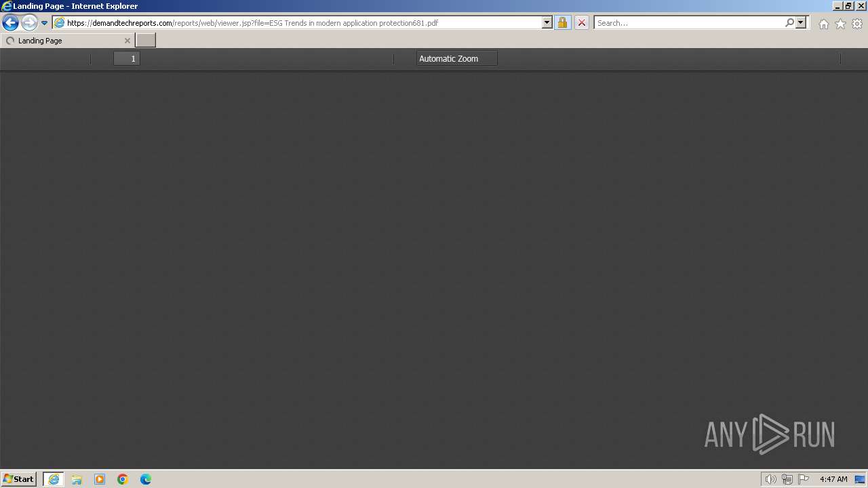Stop loading with the red X button
The height and width of the screenshot is (488, 868).
pos(582,23)
